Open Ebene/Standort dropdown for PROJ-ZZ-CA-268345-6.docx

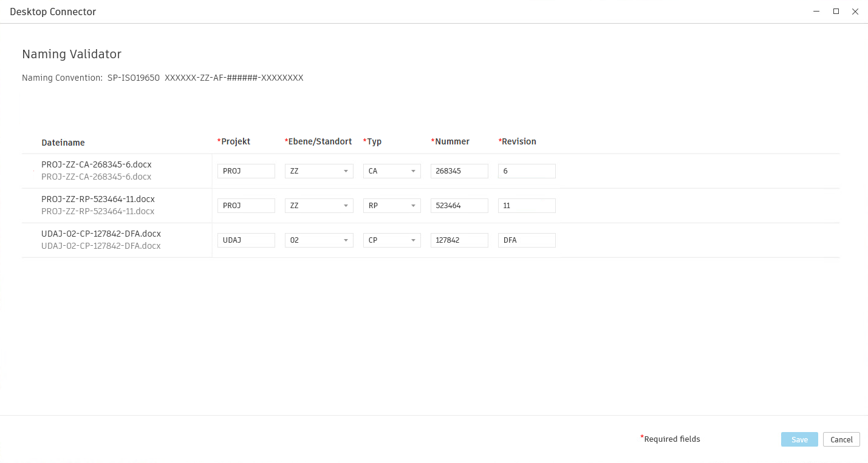point(319,171)
